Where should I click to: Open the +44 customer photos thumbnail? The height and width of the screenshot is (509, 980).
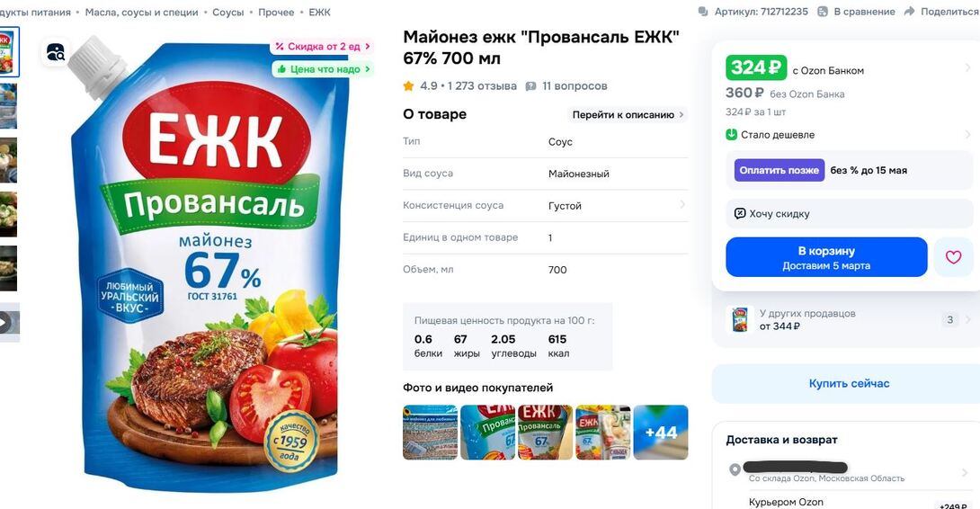point(661,432)
